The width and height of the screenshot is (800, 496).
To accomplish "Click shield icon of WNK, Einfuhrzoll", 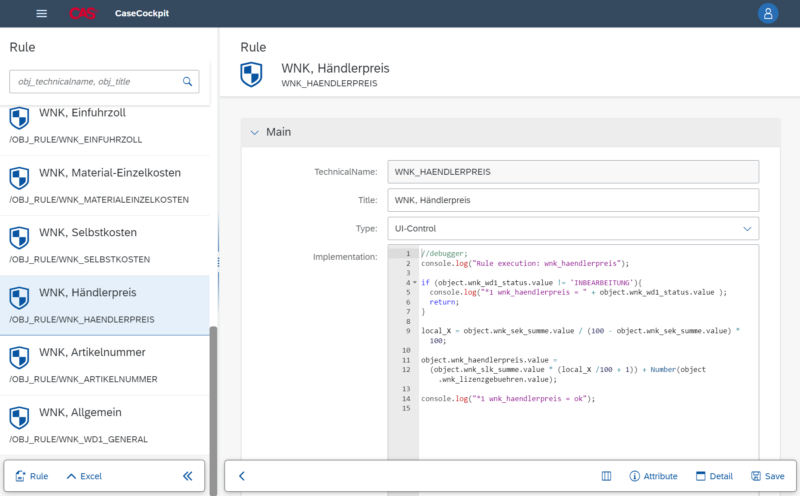I will (19, 118).
